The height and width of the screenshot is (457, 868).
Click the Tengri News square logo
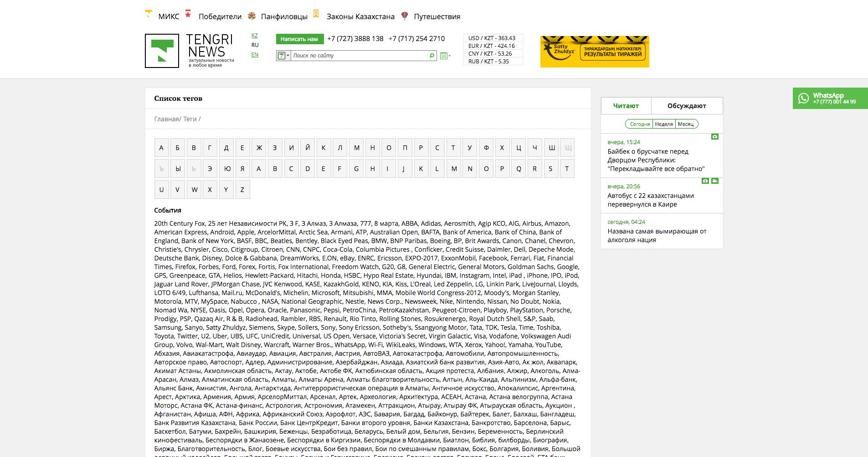162,51
